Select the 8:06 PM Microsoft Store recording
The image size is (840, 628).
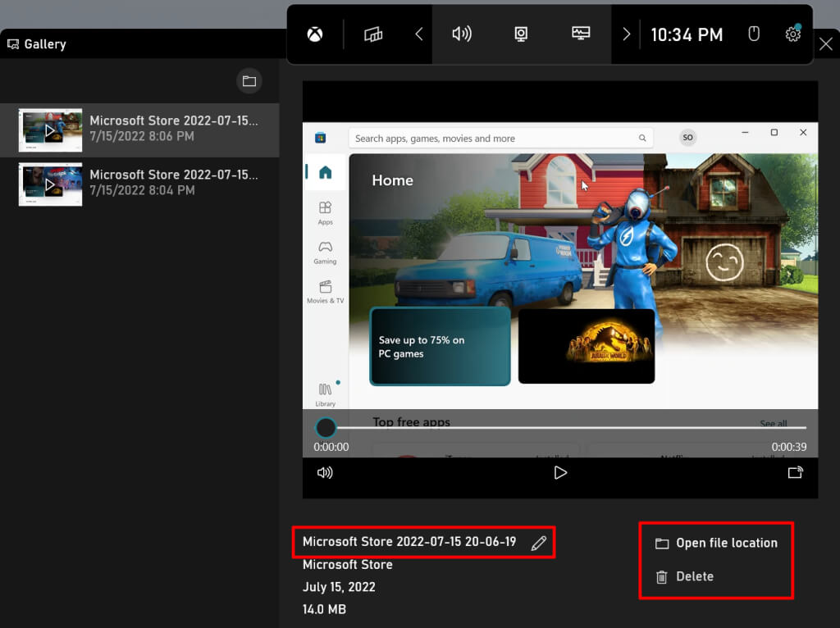click(139, 130)
